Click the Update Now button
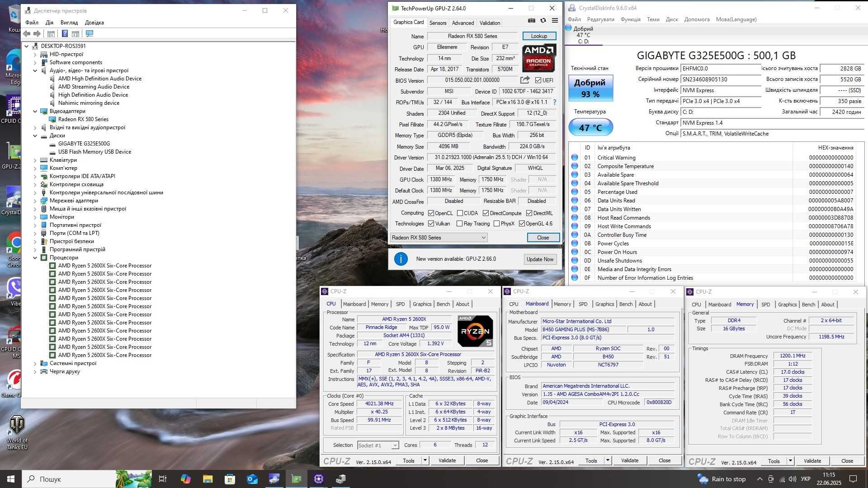The height and width of the screenshot is (488, 868). point(540,259)
